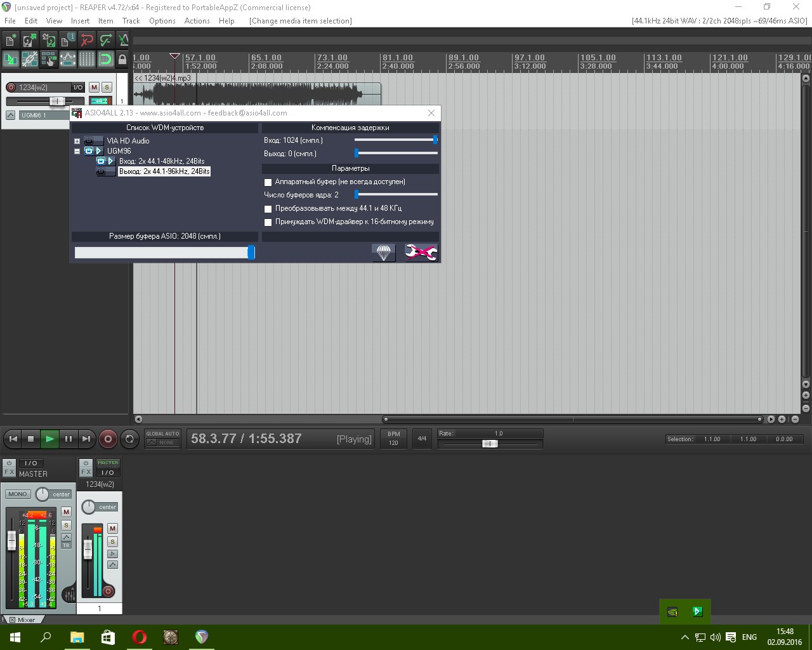Click Число буферов ядра slider
Image resolution: width=812 pixels, height=650 pixels.
[396, 194]
